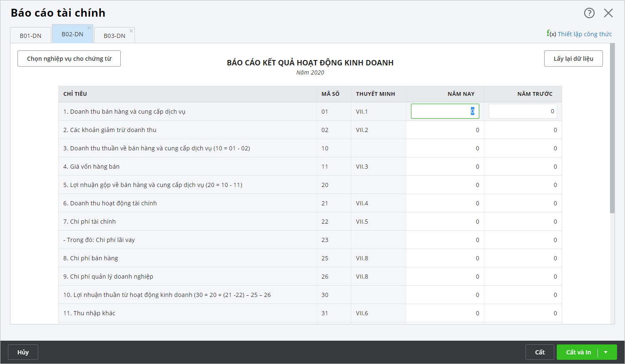This screenshot has height=364, width=625.
Task: Open Thiết lập công thức formula setup
Action: coord(580,34)
